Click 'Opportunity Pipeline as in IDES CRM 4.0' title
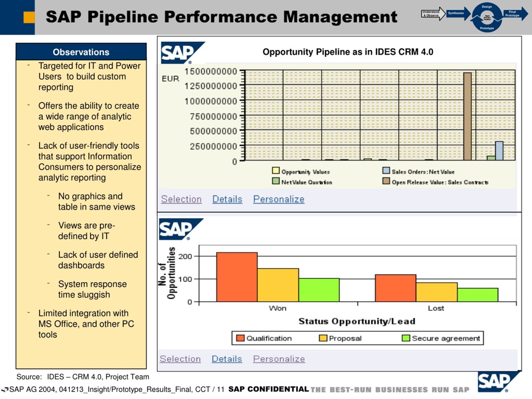This screenshot has width=532, height=399. tap(348, 52)
